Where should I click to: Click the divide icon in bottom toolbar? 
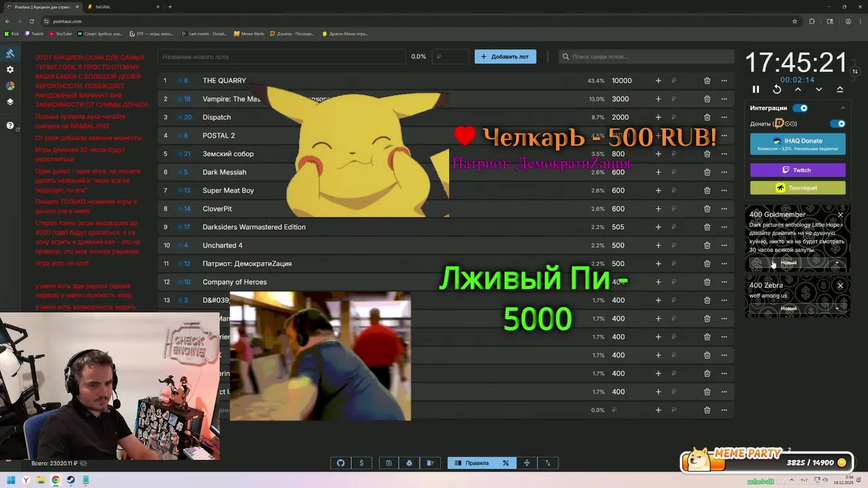527,463
